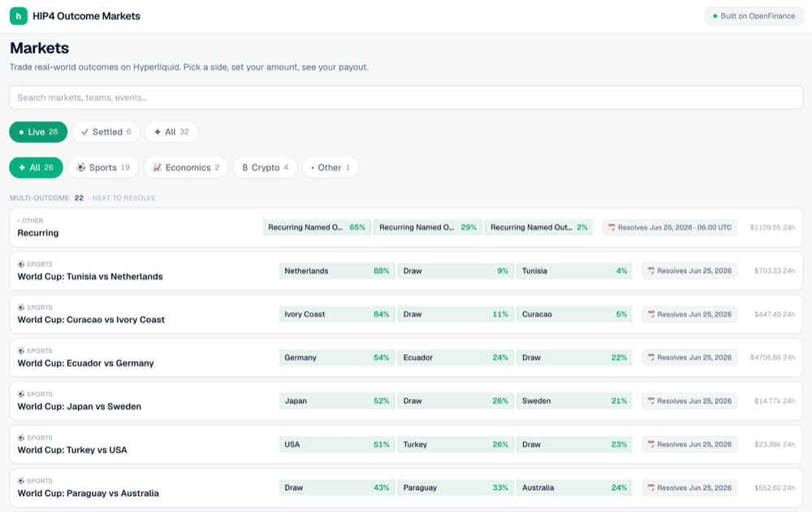Click the $14.77k 24h volume text
Viewport: 812px width, 512px height.
pyautogui.click(x=774, y=401)
